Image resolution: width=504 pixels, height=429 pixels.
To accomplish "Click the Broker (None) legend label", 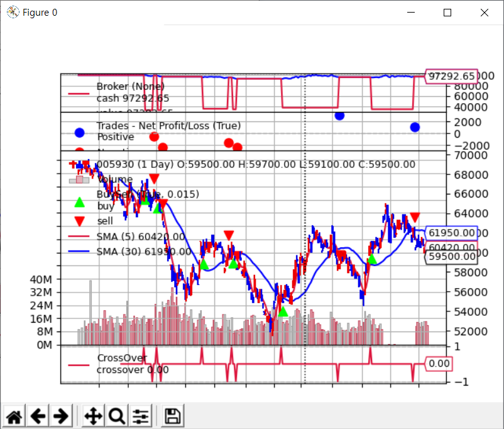I will tap(131, 86).
